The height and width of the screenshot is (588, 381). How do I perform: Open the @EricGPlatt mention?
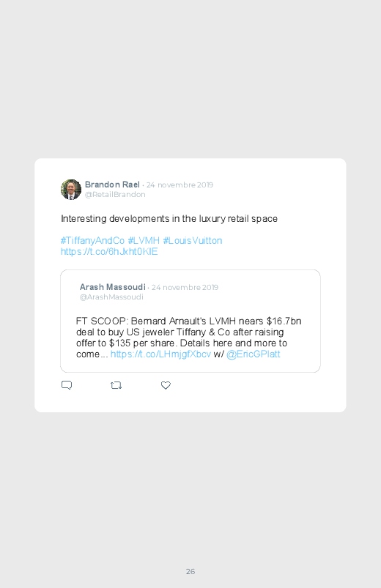254,354
